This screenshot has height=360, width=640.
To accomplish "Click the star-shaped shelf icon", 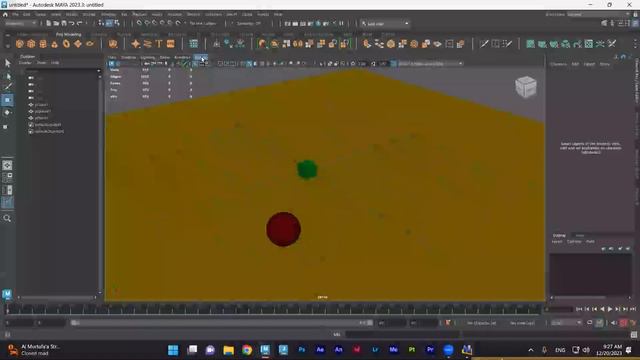I will pos(136,44).
